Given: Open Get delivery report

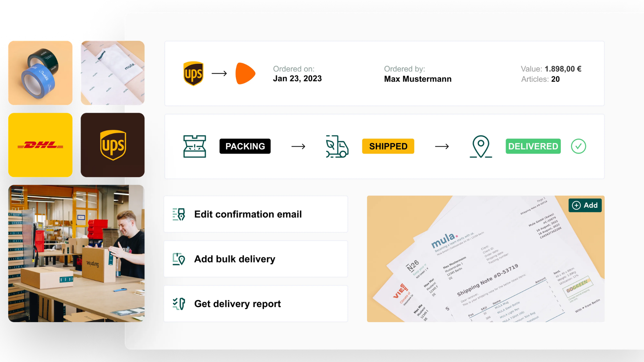Looking at the screenshot, I should [x=256, y=304].
